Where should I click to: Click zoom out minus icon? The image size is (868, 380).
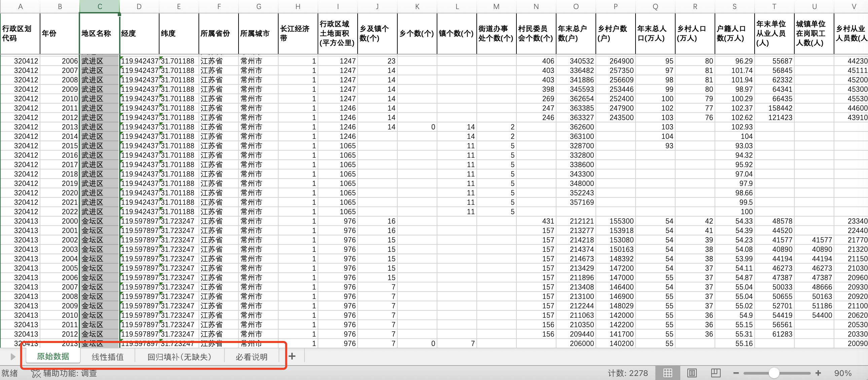pos(736,373)
